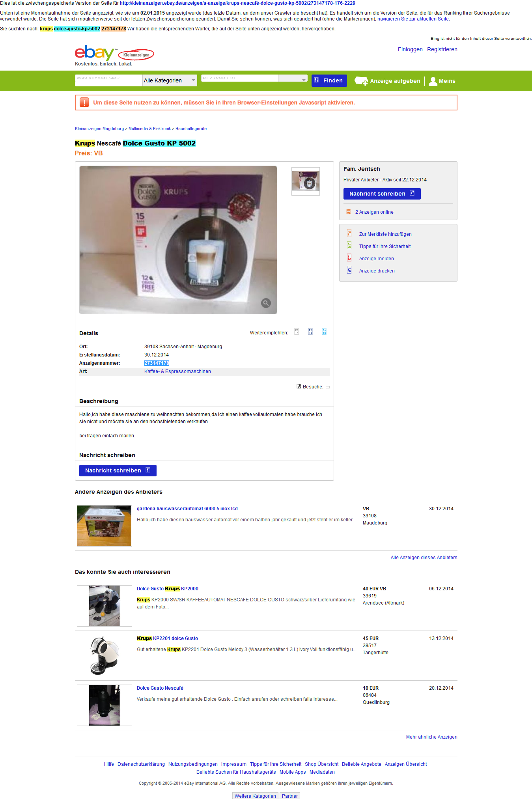Click the Merkliste icon in sidebar
Screen dimensions: 532x808
(349, 233)
